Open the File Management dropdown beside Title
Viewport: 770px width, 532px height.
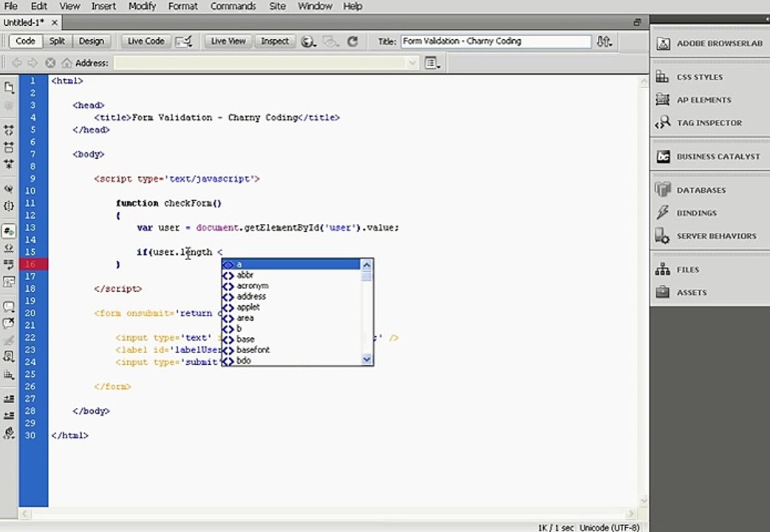click(604, 41)
